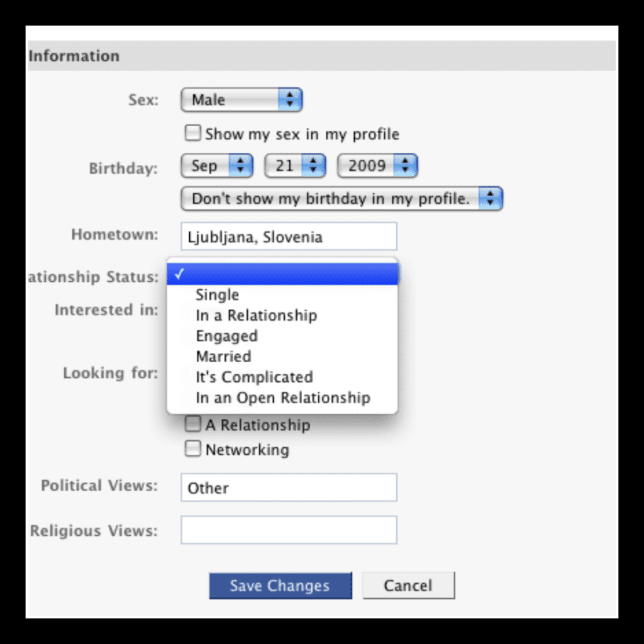
Task: Click the Hometown field with Ljubljana, Slovenia
Action: coord(289,236)
